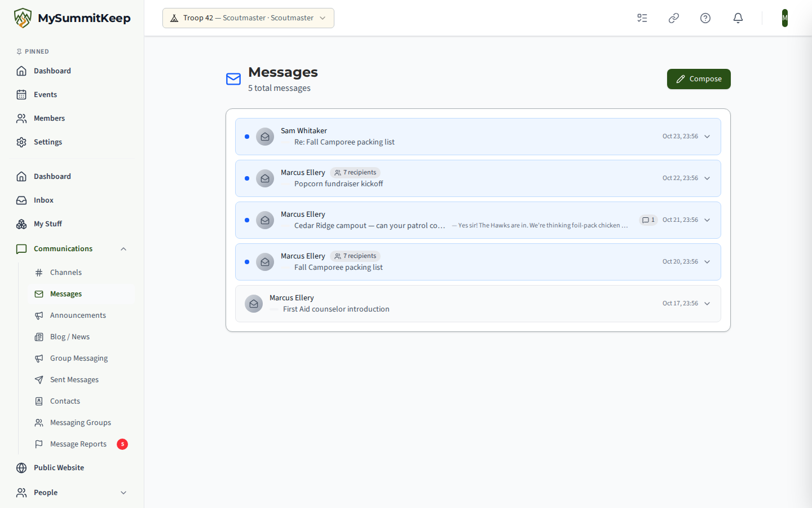The image size is (812, 508).
Task: Click the MySummitKeep logo icon
Action: click(x=23, y=18)
